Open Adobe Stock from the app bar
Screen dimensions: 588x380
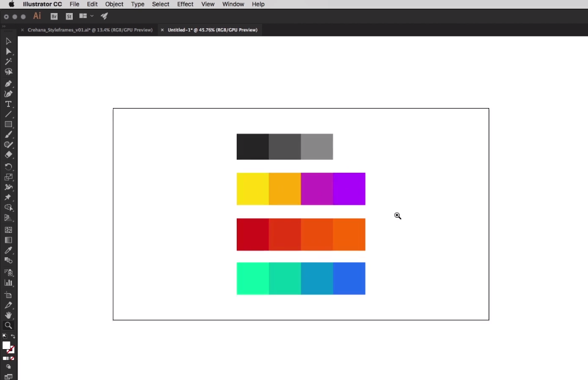(69, 16)
